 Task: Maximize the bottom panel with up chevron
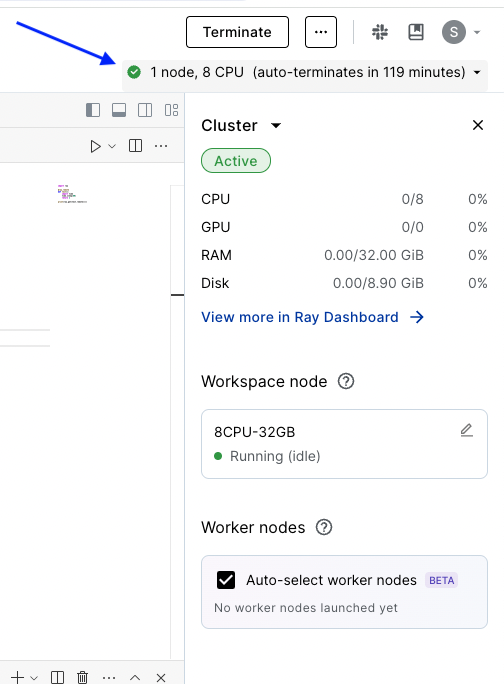tap(135, 677)
